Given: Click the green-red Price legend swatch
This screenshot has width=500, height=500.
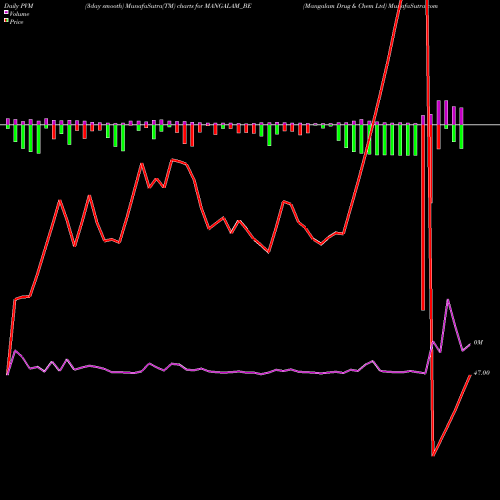Looking at the screenshot, I should [6, 21].
